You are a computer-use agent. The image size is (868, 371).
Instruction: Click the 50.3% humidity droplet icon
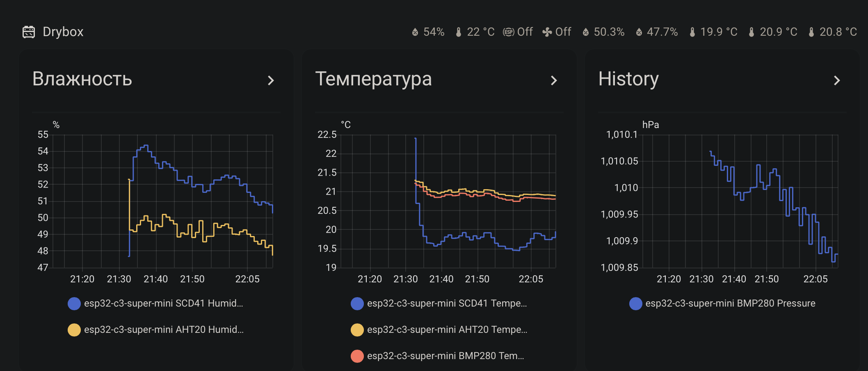pos(586,32)
